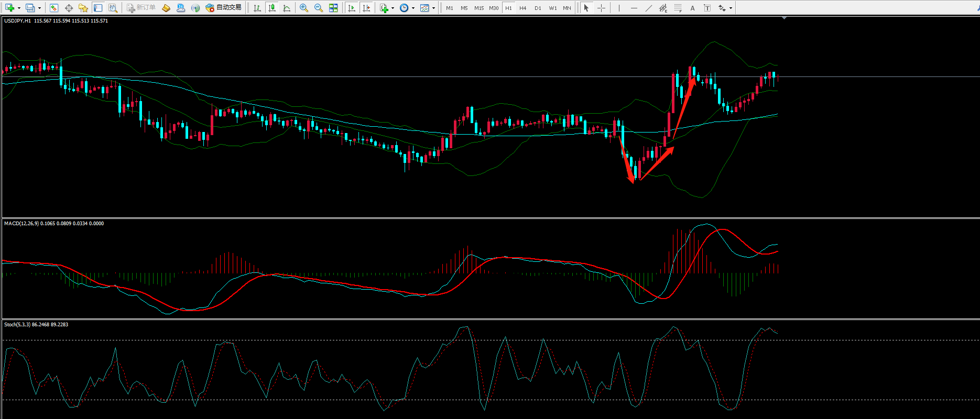Open the Indicators list dropdown arrow
The image size is (980, 419).
pyautogui.click(x=393, y=8)
